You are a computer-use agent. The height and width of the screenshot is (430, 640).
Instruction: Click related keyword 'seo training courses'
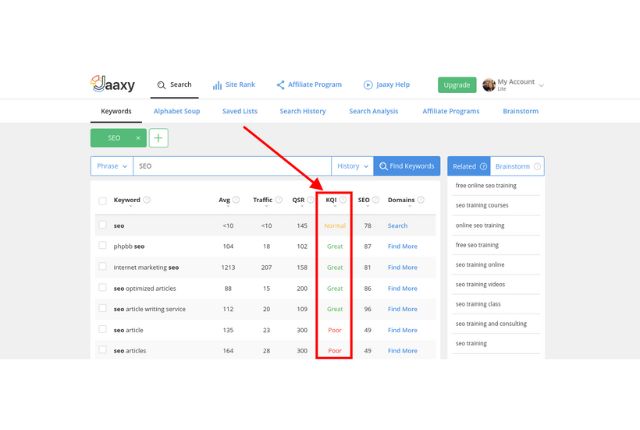pyautogui.click(x=482, y=205)
